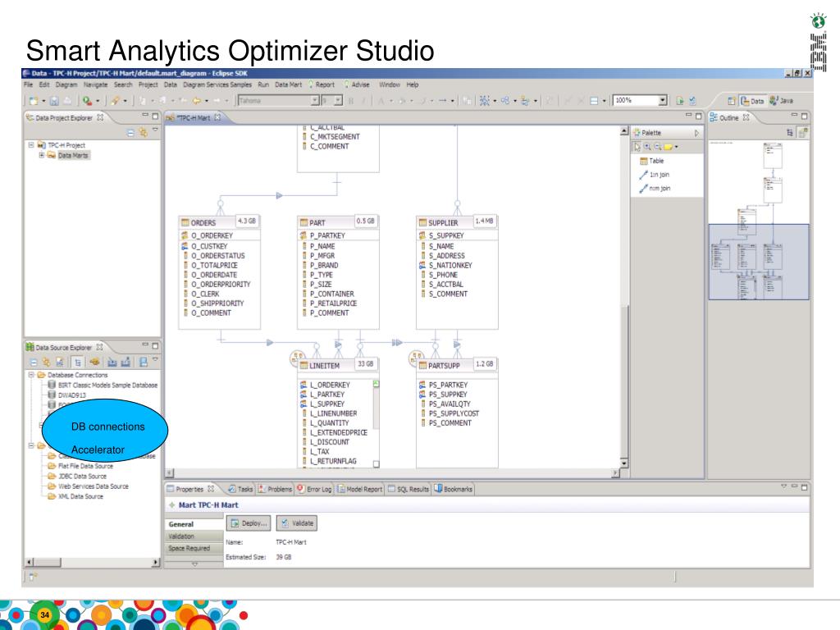This screenshot has width=840, height=630.
Task: Open the Data Mart menu
Action: click(x=288, y=84)
